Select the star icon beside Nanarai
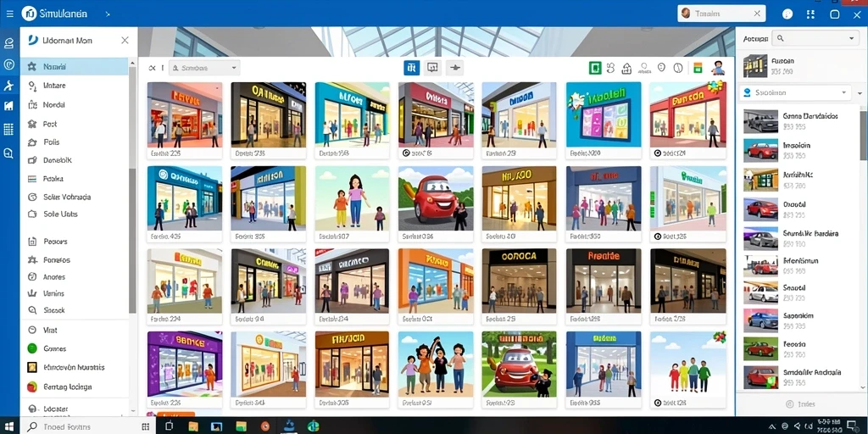 (31, 66)
